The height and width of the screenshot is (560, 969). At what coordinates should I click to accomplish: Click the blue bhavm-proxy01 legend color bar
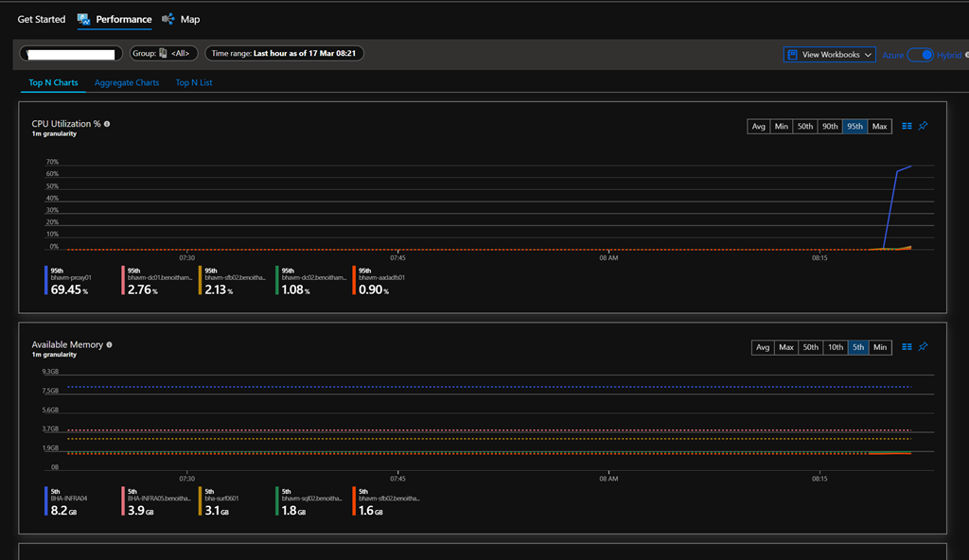(45, 280)
